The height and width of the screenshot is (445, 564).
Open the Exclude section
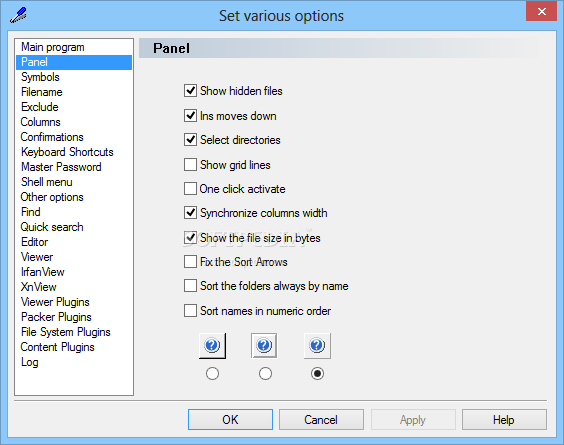tap(74, 107)
